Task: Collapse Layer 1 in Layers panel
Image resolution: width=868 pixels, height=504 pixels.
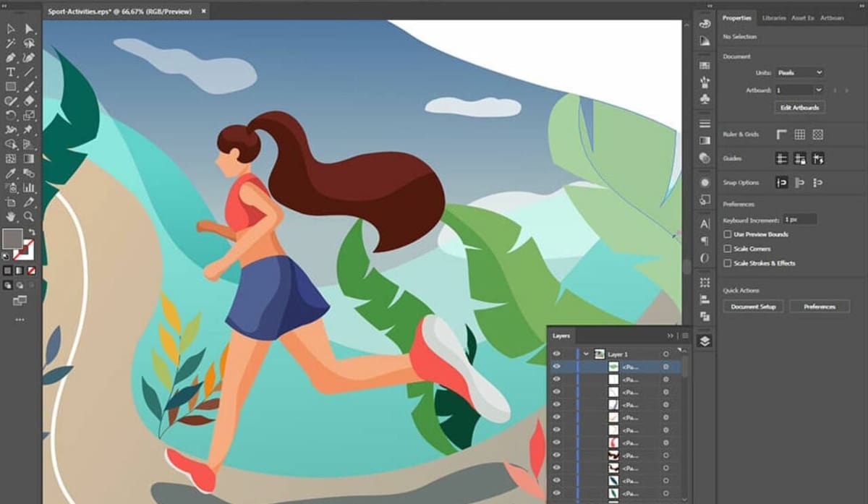Action: (586, 354)
